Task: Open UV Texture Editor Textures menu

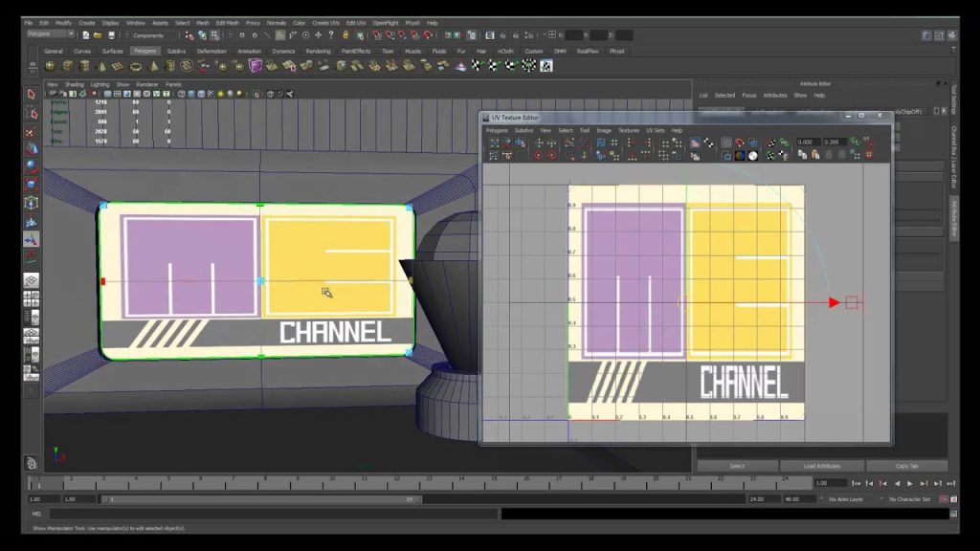Action: point(629,130)
